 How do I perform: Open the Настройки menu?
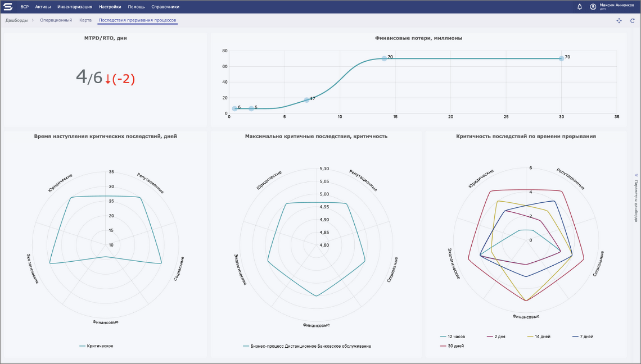tap(110, 7)
